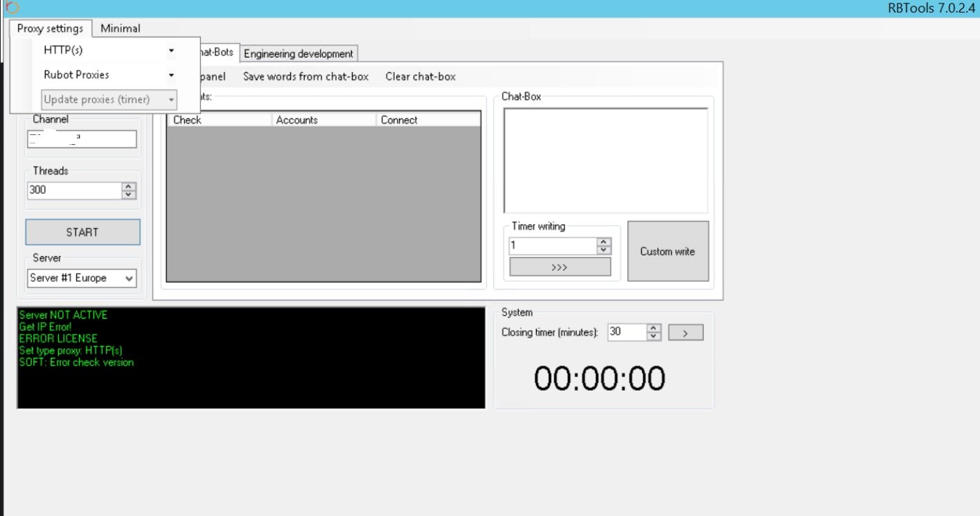Screen dimensions: 980x516
Task: Decrease Threads value with down arrow
Action: [129, 194]
